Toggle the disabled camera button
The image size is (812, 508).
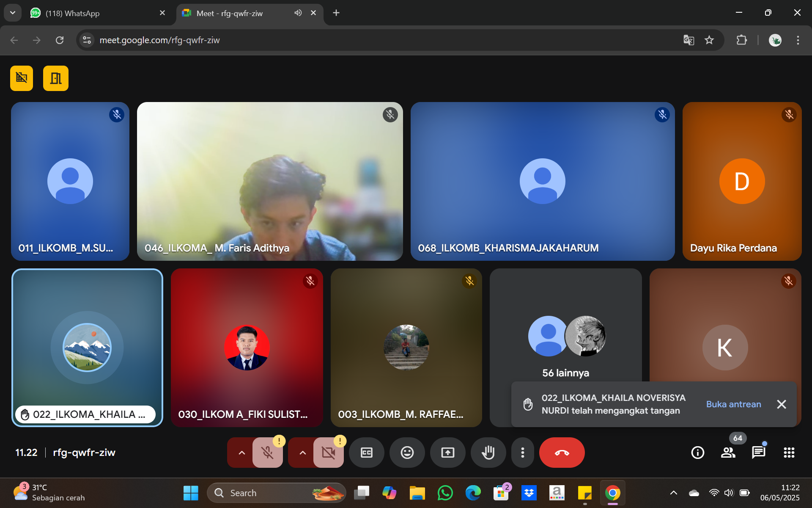click(x=328, y=453)
